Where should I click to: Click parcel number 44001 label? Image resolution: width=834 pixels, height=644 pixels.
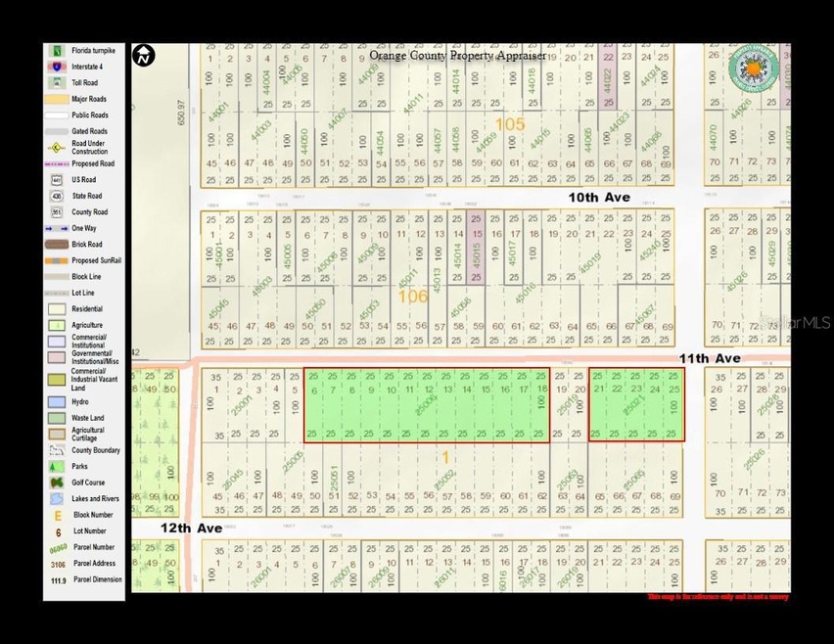pyautogui.click(x=218, y=113)
